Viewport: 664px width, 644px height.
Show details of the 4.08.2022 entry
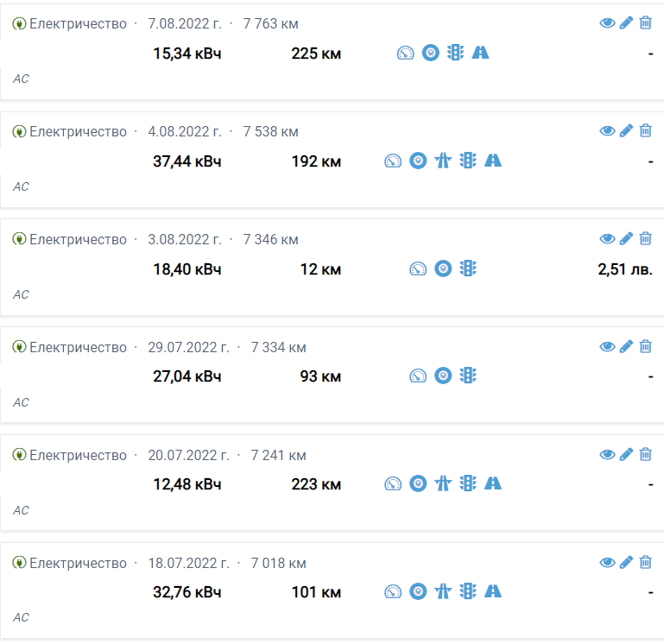[607, 131]
